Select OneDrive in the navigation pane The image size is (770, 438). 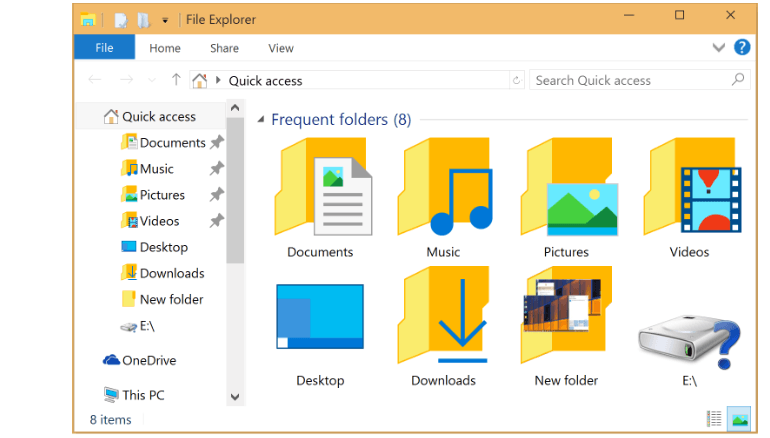pyautogui.click(x=148, y=360)
